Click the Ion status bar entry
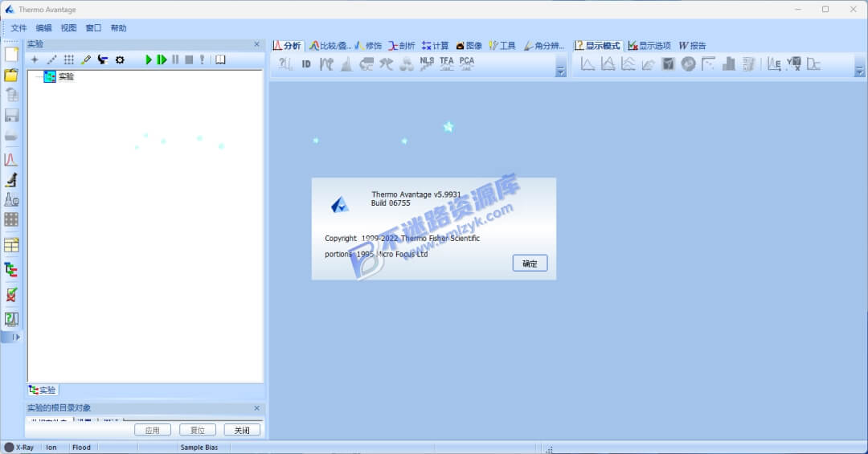 (x=51, y=448)
